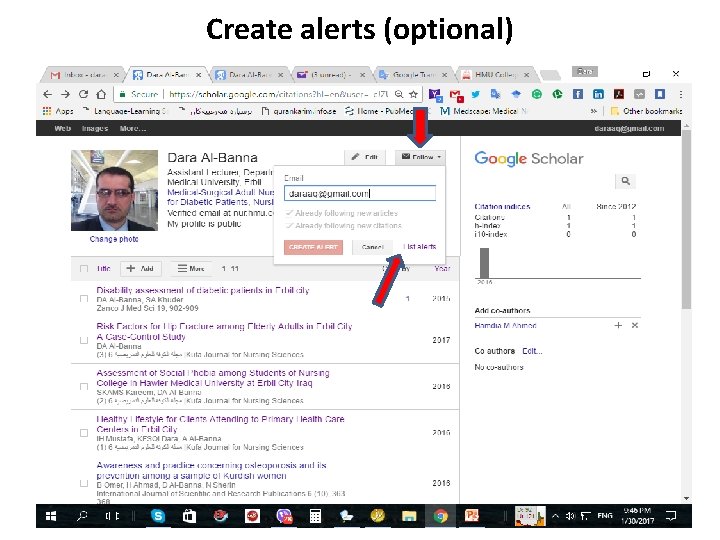Image resolution: width=720 pixels, height=540 pixels.
Task: Switch to the Inbox Gmail tab
Action: (x=84, y=74)
